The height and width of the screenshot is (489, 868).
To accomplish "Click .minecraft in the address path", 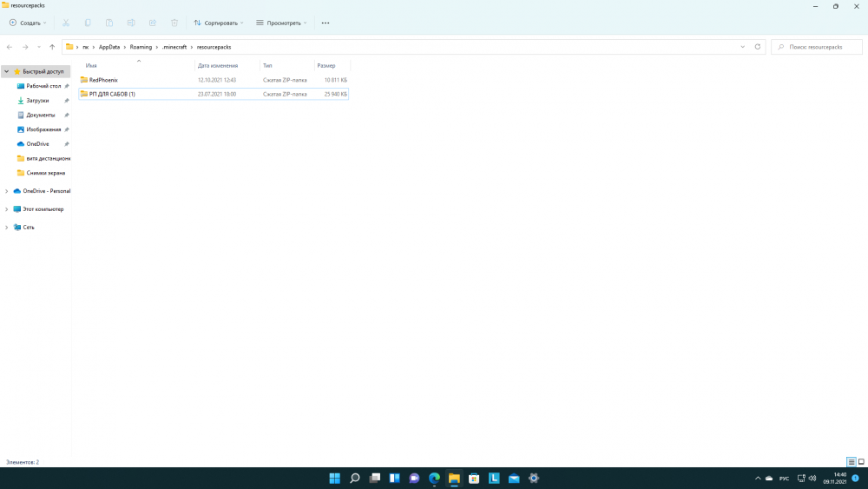I will coord(174,47).
